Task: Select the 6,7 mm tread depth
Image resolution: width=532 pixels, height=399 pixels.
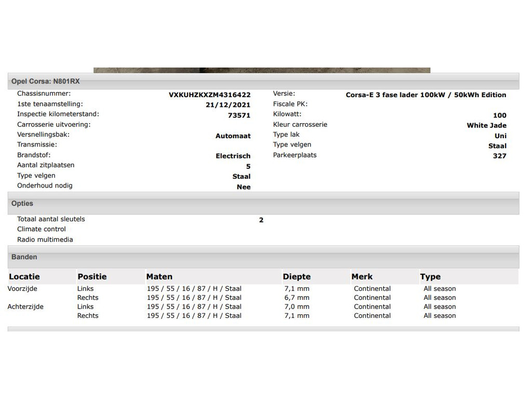Action: [x=297, y=298]
